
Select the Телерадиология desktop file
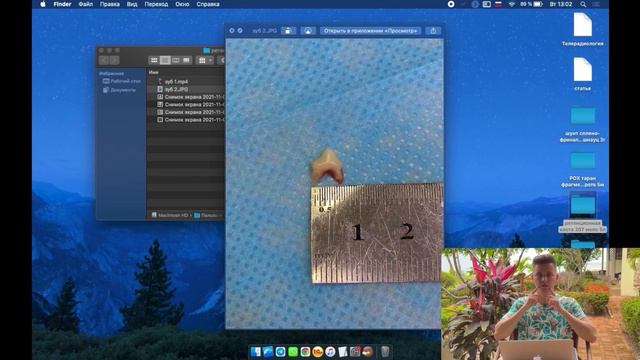582,29
